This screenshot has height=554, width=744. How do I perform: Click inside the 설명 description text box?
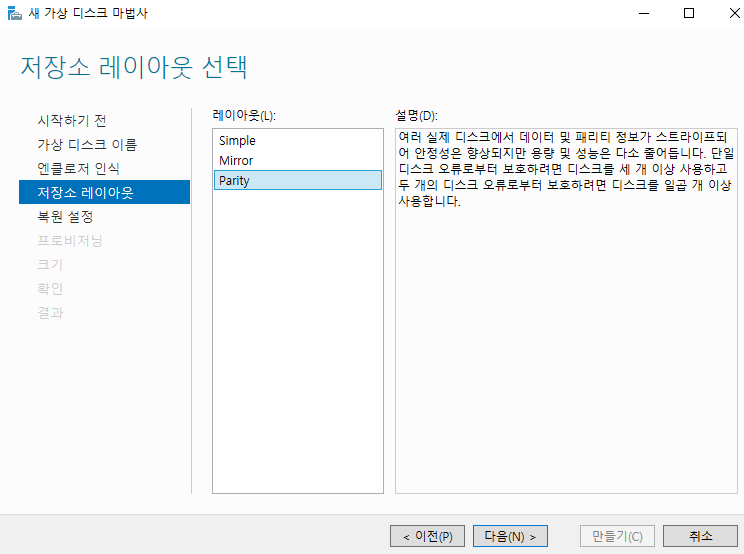point(566,311)
